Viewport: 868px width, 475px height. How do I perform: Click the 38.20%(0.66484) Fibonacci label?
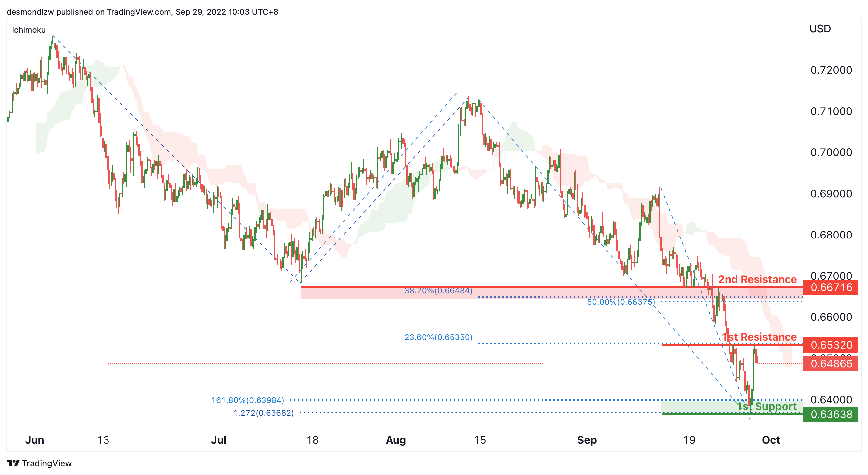(438, 290)
